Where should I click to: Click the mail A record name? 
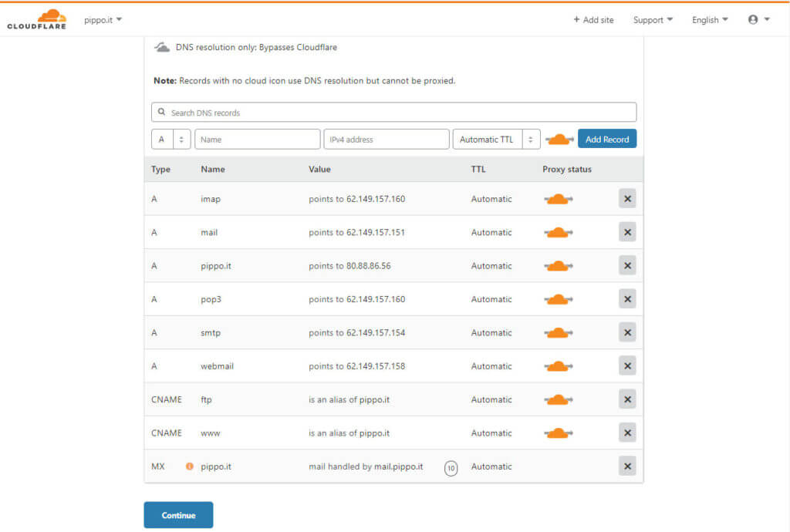click(209, 233)
